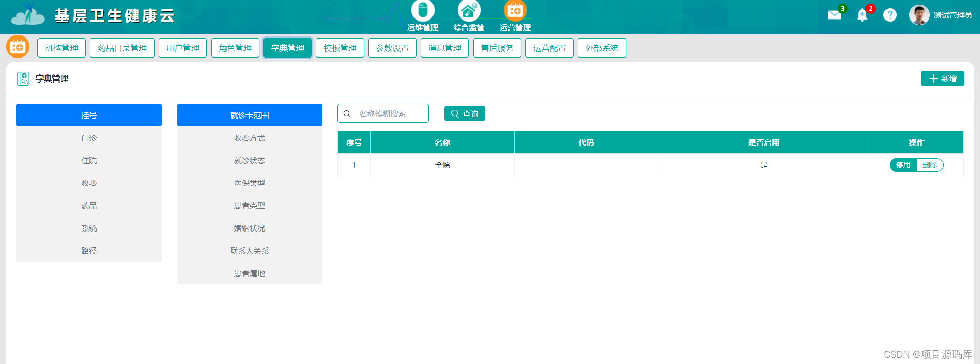Select 挂号 category in left list

(x=89, y=115)
